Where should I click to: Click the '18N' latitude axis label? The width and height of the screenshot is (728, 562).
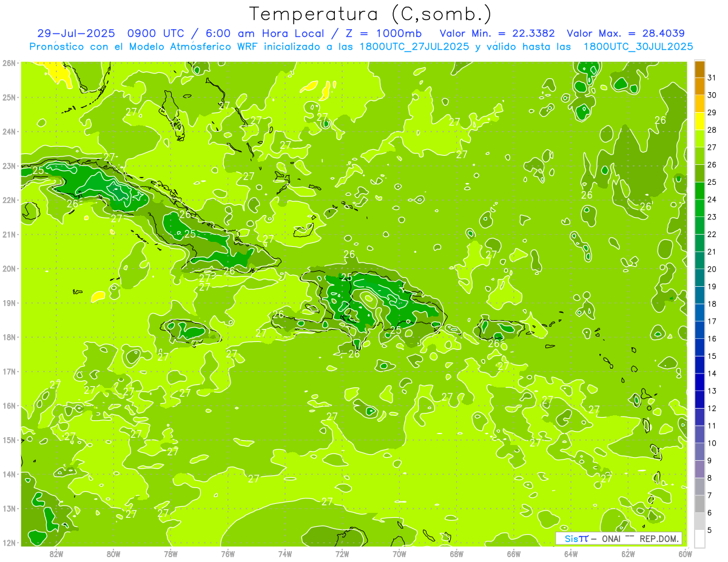pyautogui.click(x=8, y=337)
